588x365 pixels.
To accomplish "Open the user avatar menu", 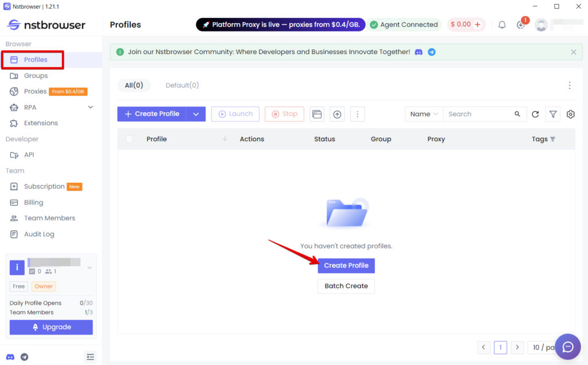I will click(541, 25).
